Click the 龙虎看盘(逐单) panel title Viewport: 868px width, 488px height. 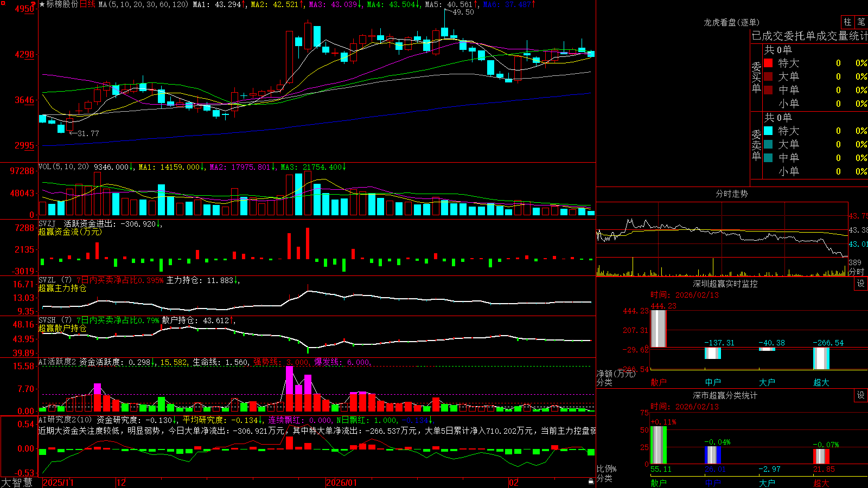731,22
